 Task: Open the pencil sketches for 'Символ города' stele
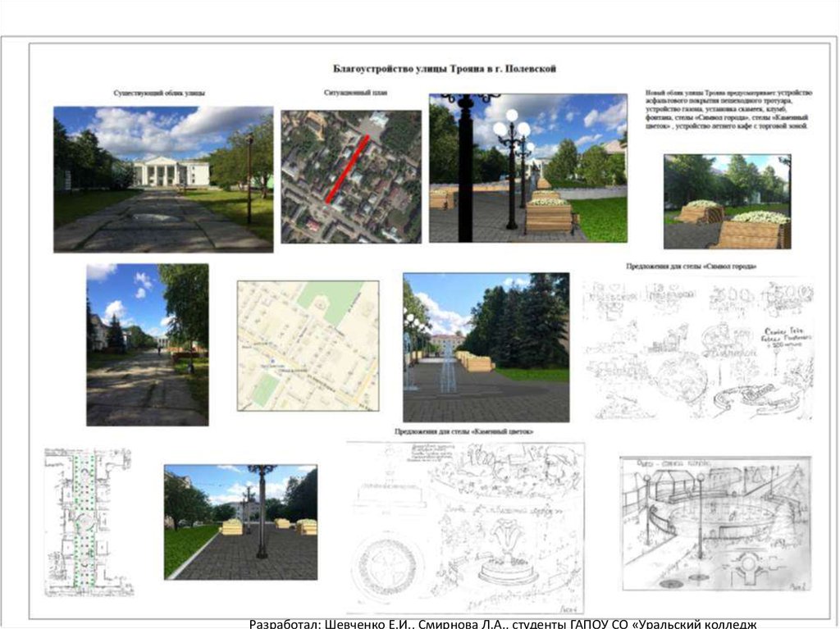697,349
